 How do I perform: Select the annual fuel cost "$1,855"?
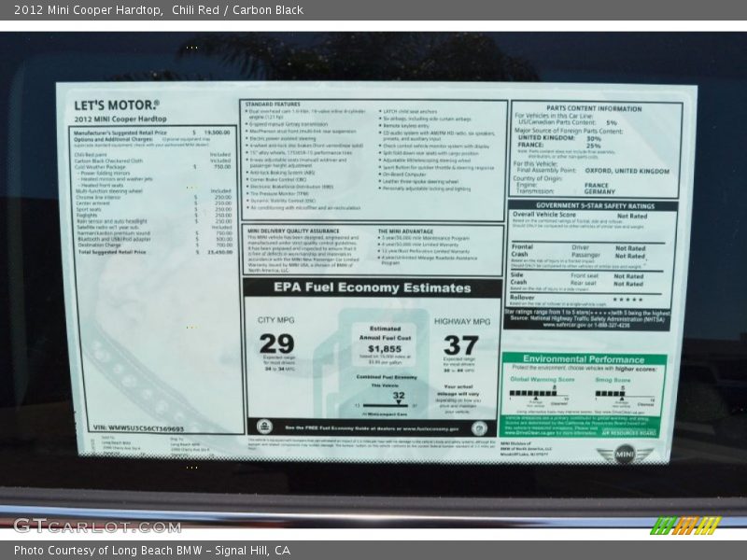(385, 349)
